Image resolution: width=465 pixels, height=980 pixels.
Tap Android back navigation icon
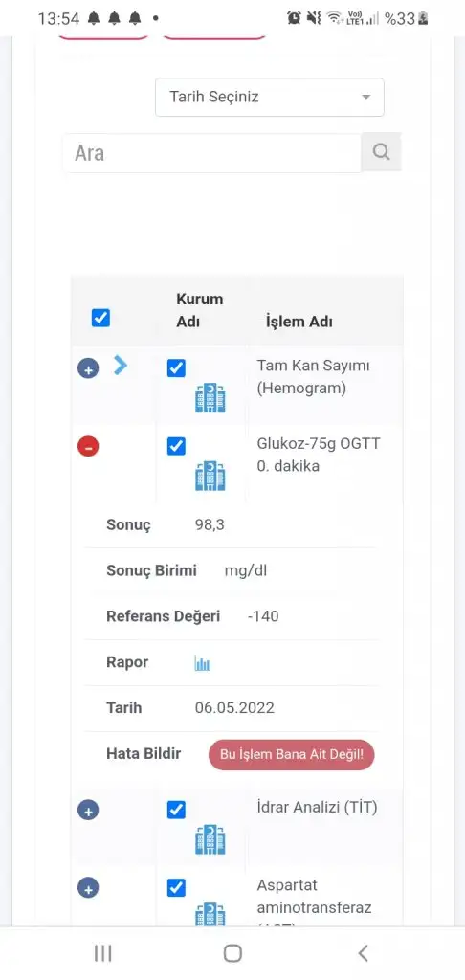(363, 953)
